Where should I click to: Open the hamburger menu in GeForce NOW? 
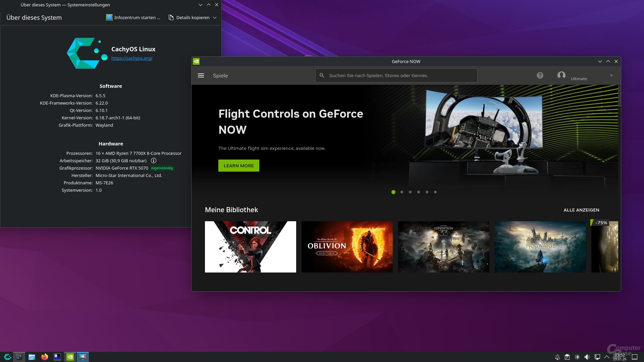pyautogui.click(x=201, y=75)
